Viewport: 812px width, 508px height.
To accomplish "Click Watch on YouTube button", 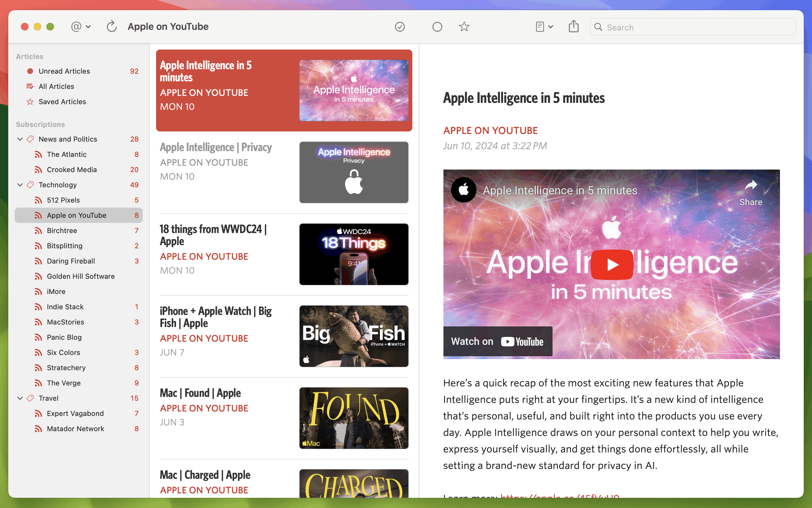I will click(498, 341).
